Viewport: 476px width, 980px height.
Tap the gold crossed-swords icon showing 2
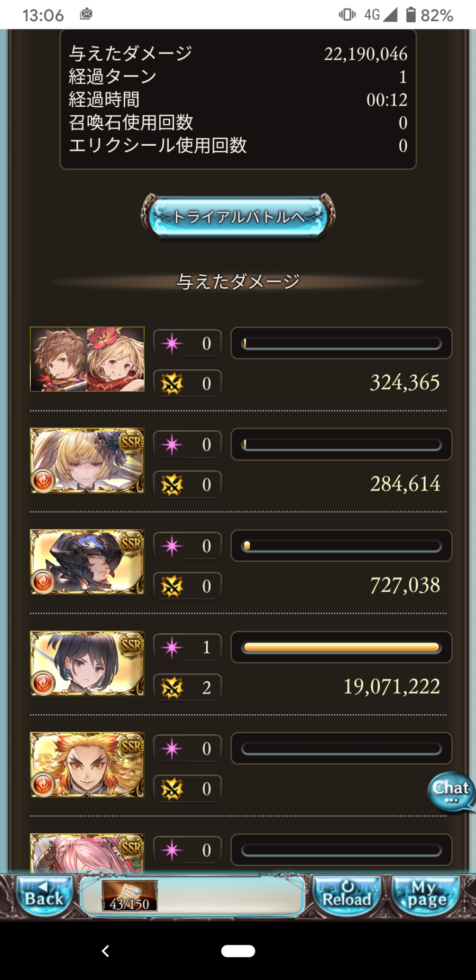tap(172, 688)
